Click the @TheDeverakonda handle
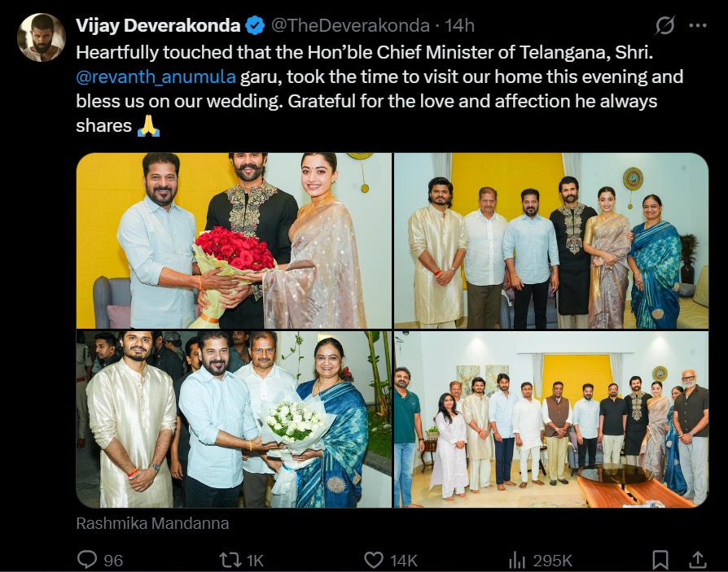 (350, 25)
